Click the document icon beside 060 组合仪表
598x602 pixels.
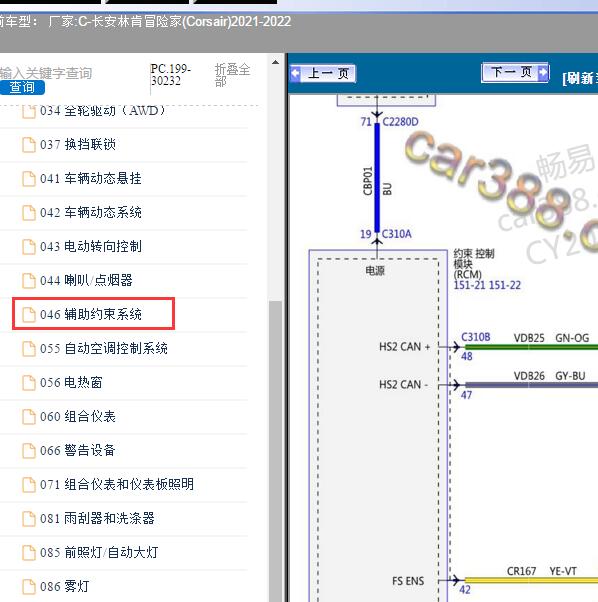pos(29,417)
